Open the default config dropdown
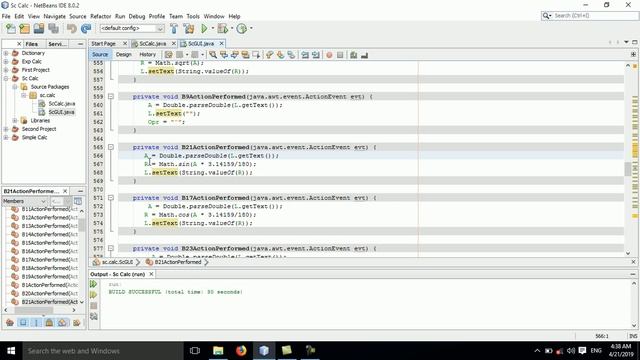 (132, 28)
